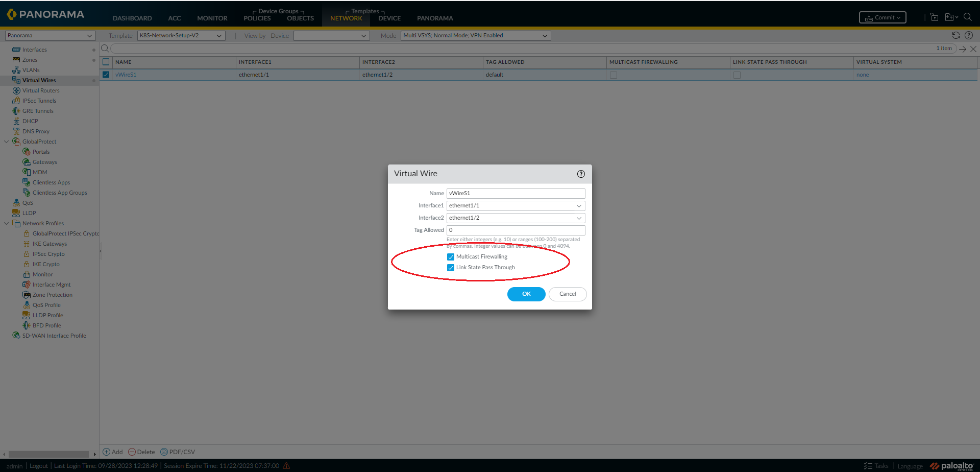Click the refresh icon at top right
This screenshot has width=980, height=472.
[x=955, y=35]
